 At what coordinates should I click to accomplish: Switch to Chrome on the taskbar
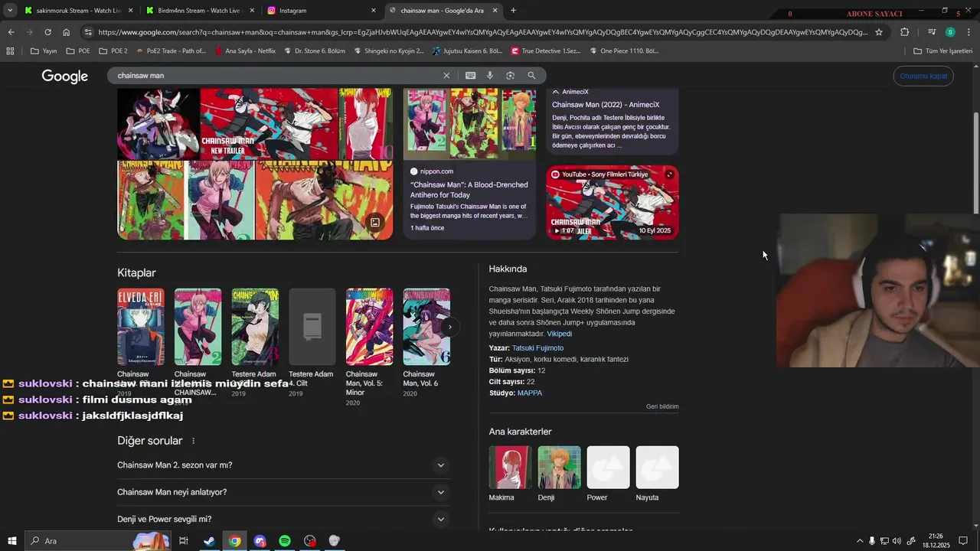pos(234,541)
